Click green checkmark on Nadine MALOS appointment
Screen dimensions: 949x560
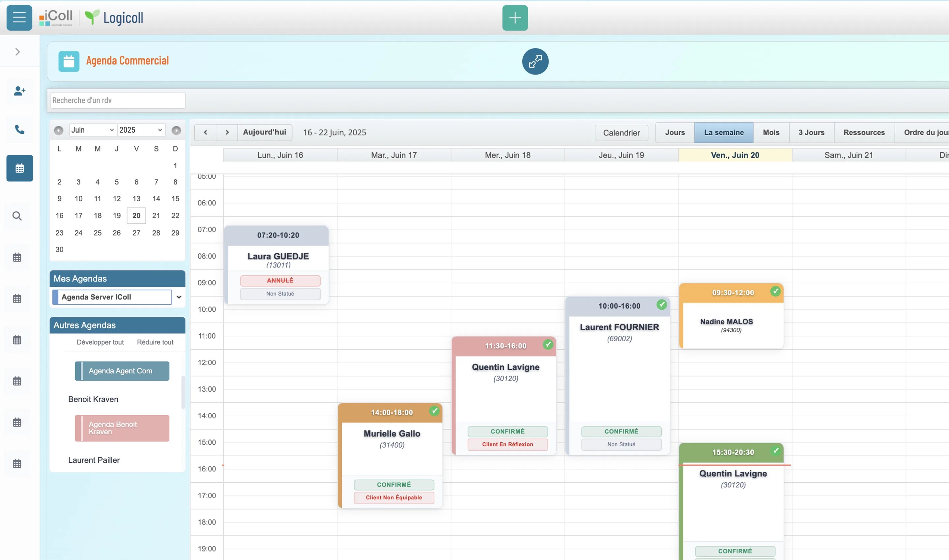click(775, 291)
